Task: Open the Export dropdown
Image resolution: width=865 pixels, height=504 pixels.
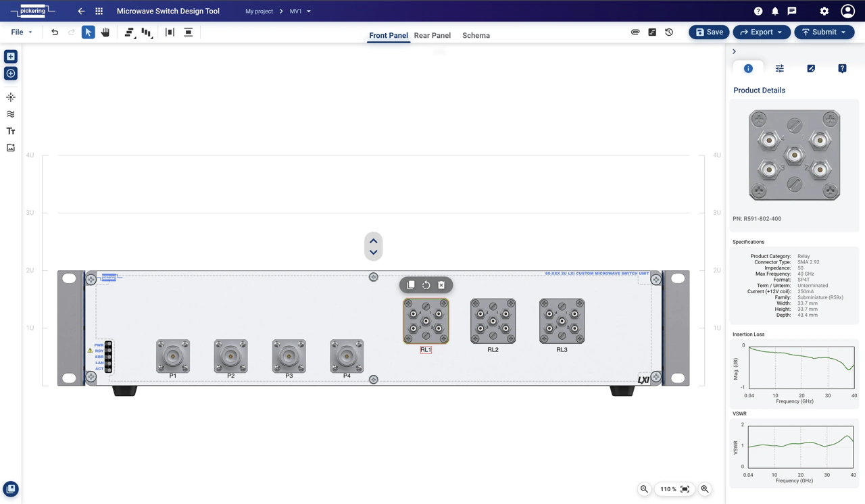Action: 762,32
